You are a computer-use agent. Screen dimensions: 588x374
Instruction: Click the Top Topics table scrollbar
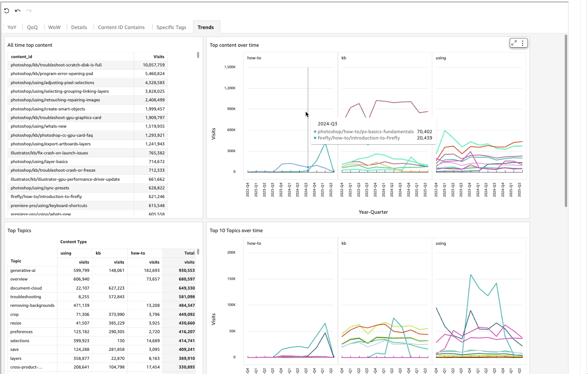point(198,251)
